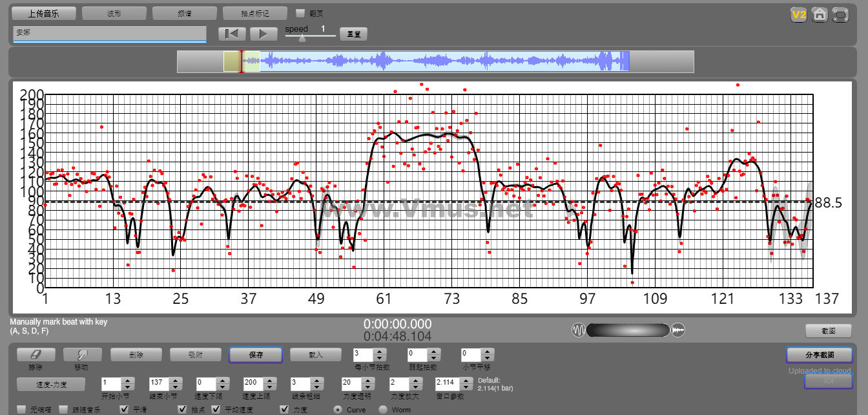This screenshot has height=415, width=868.
Task: Uncheck the 力度 dynamics checkbox
Action: point(284,410)
